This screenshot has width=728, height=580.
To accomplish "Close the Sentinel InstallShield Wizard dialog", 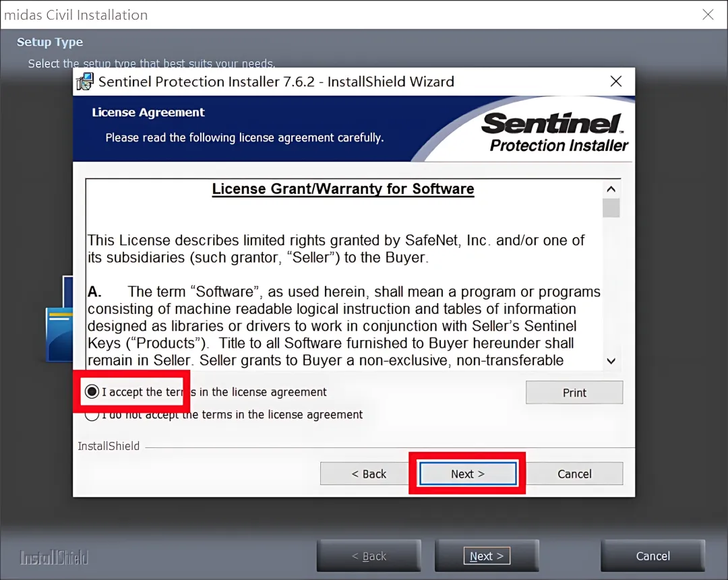I will tap(616, 82).
